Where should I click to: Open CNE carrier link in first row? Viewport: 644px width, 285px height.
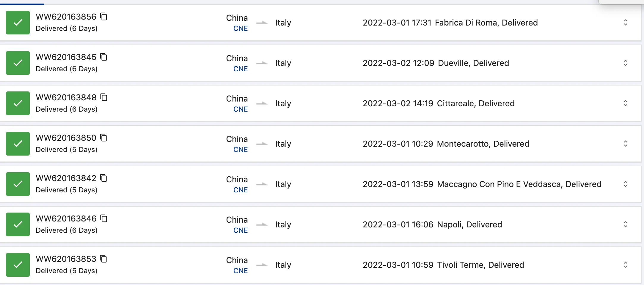point(240,28)
